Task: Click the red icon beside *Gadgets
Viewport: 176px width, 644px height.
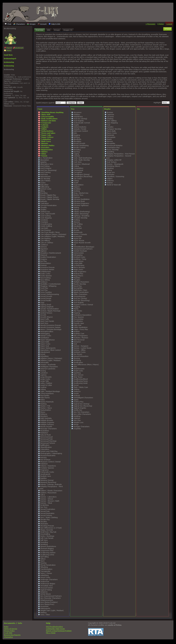Action: 39,127
